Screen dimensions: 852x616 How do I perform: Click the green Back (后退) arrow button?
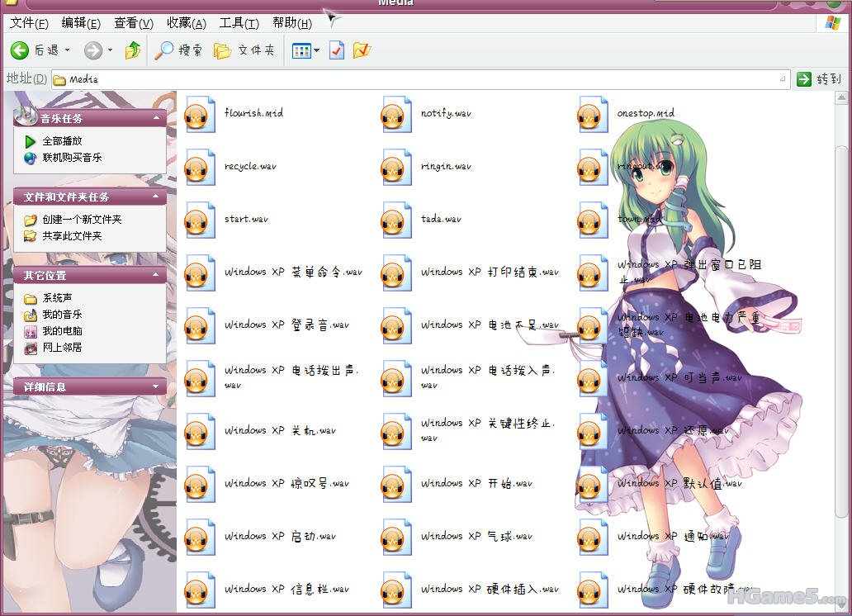20,51
